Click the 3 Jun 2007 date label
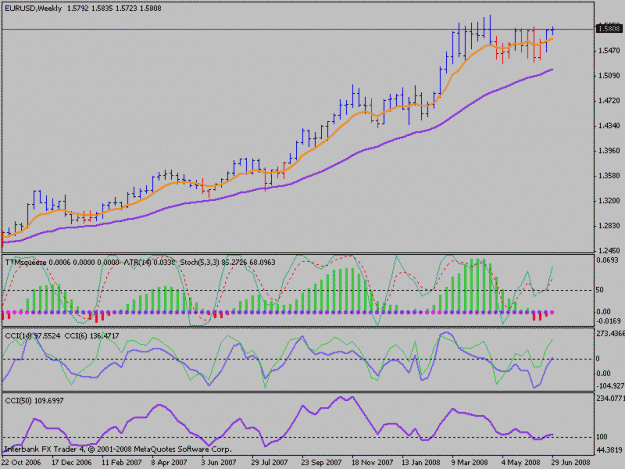 218,463
